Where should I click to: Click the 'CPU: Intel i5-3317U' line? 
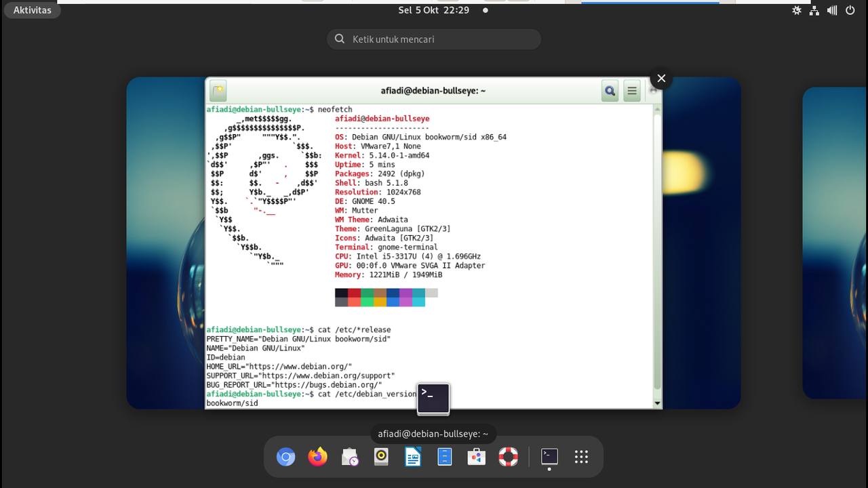coord(408,256)
